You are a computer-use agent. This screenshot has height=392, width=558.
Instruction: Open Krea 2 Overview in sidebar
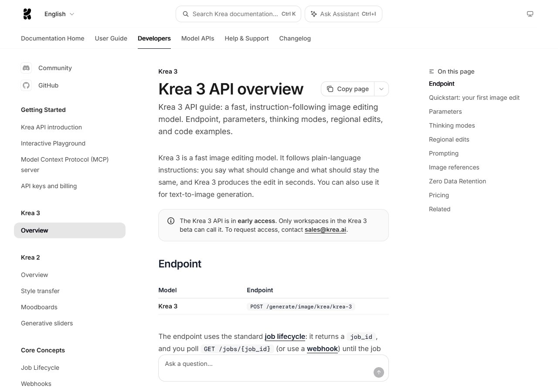[34, 275]
